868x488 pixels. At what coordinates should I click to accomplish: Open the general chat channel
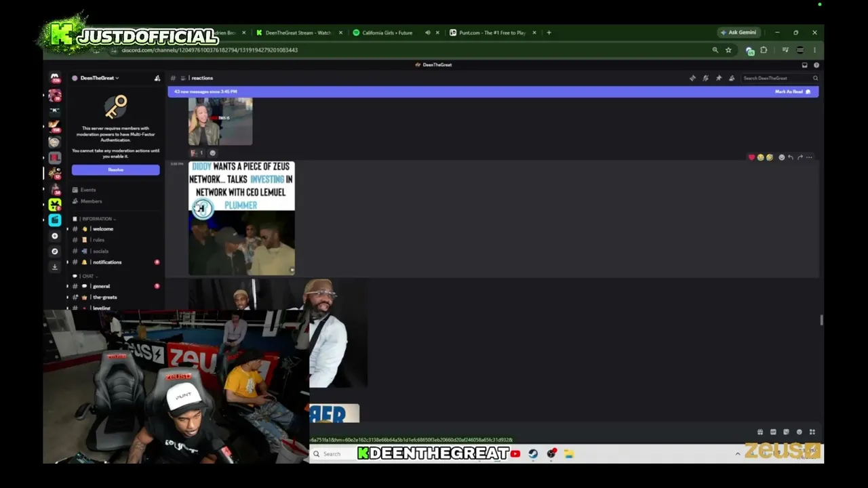point(115,286)
